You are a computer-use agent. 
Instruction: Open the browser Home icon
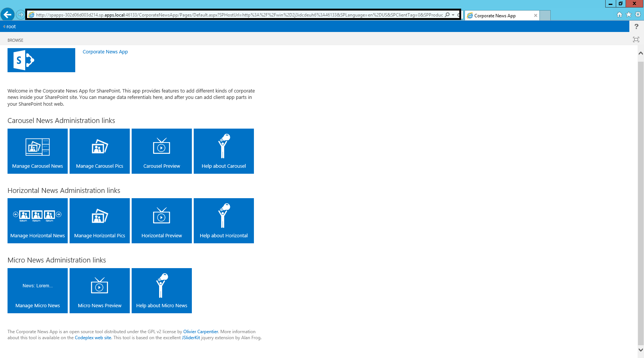(620, 15)
